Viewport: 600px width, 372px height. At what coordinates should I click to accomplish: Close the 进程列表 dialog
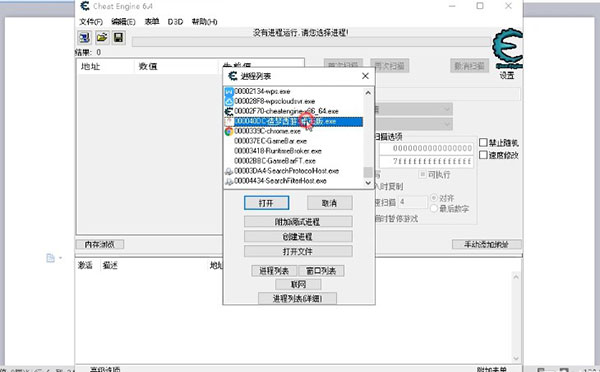pyautogui.click(x=365, y=76)
